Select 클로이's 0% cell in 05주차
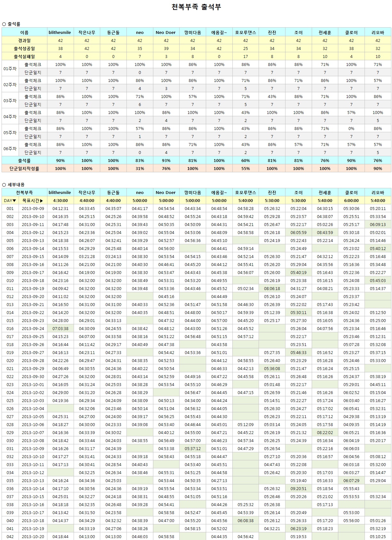This screenshot has width=392, height=540. 351,129
